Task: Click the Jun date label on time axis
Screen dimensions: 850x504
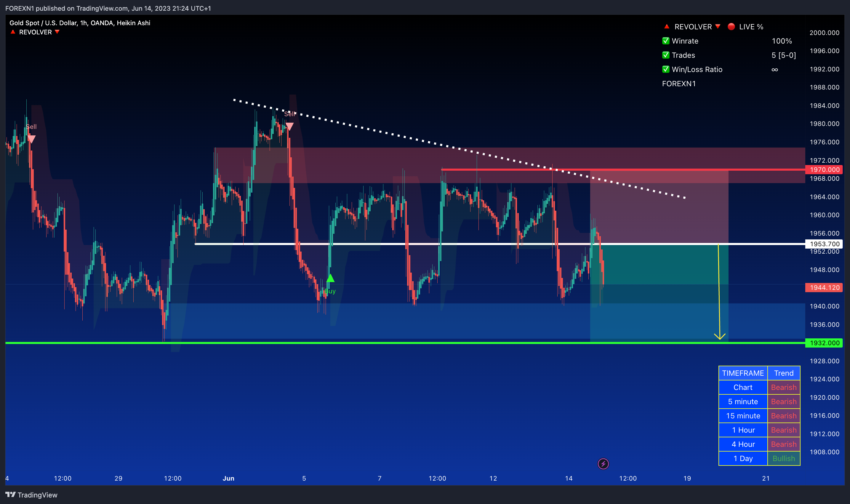Action: [228, 478]
